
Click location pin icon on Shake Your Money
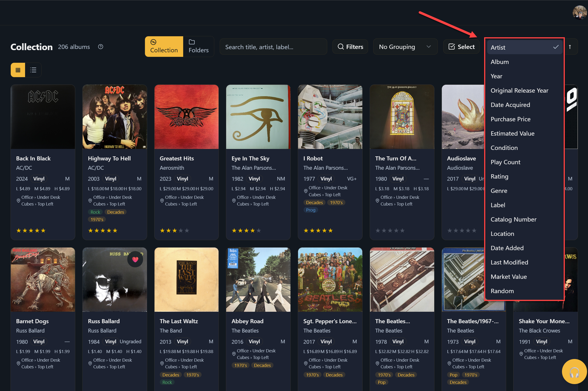[521, 354]
